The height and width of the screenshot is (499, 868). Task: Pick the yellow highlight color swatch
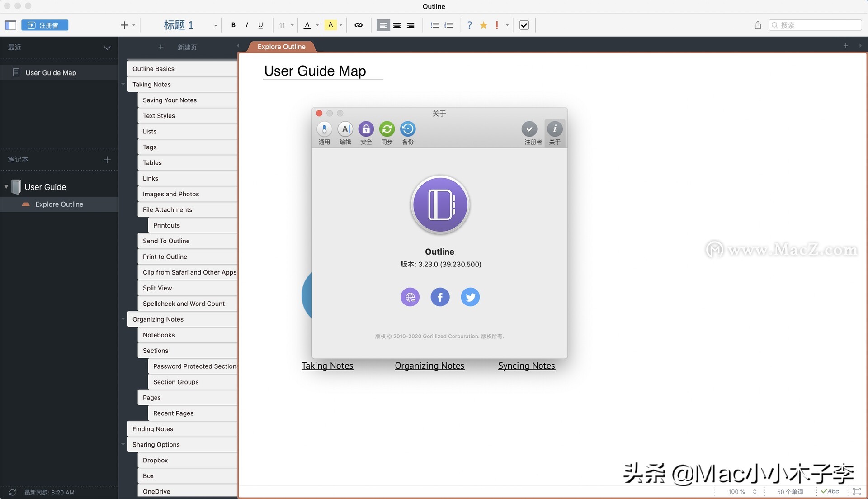[330, 25]
